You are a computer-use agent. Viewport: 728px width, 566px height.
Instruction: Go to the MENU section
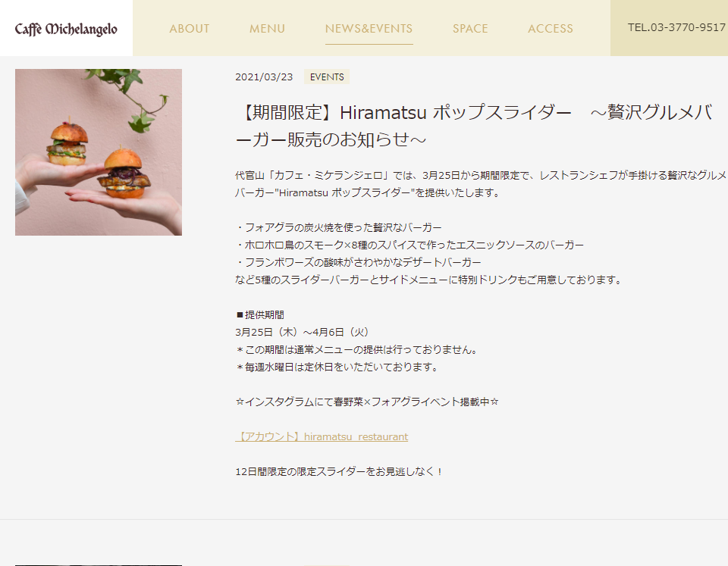[x=267, y=29]
